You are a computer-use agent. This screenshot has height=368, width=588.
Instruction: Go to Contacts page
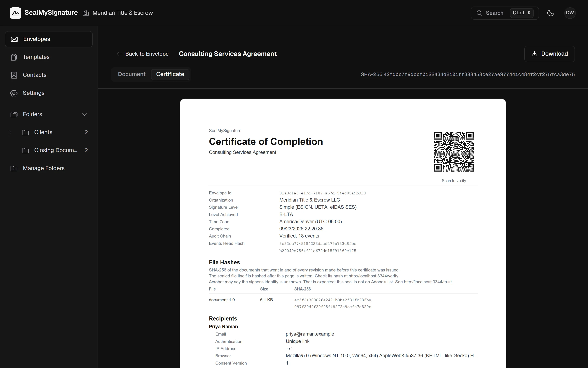[49, 75]
